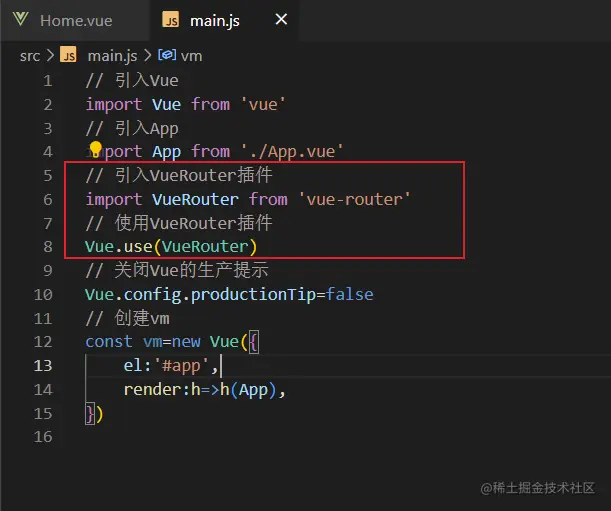Click the Vue icon on the Home.vue tab

click(x=20, y=19)
